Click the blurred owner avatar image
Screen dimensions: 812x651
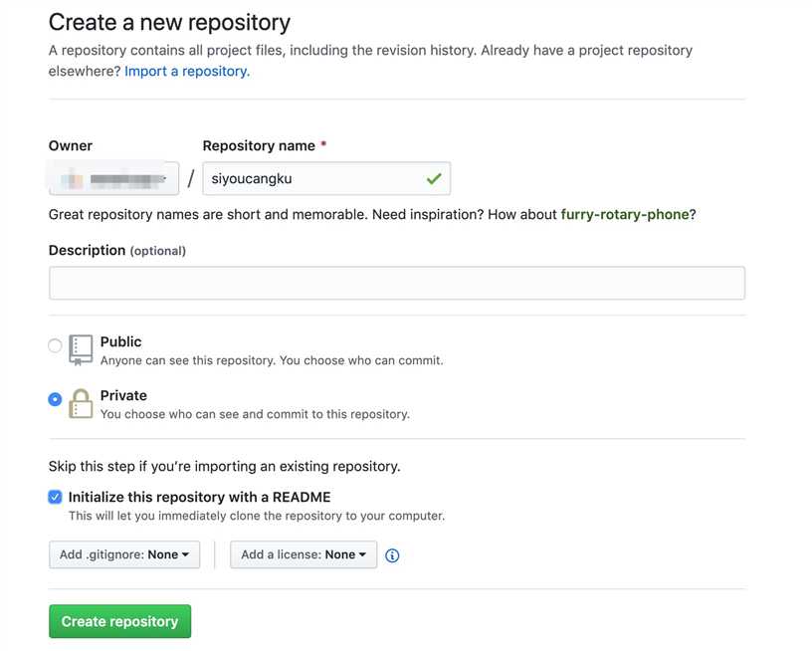click(x=72, y=180)
